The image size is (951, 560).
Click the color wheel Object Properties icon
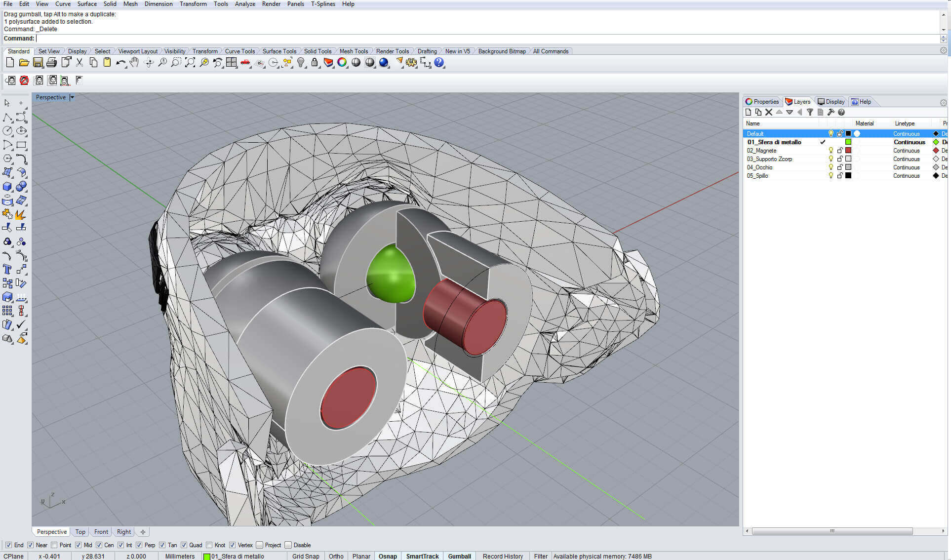tap(342, 63)
